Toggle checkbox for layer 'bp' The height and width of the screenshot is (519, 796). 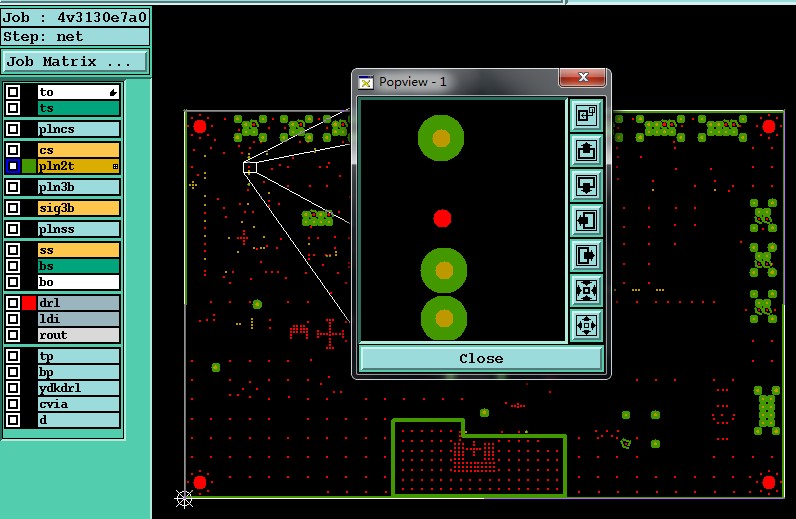(13, 372)
